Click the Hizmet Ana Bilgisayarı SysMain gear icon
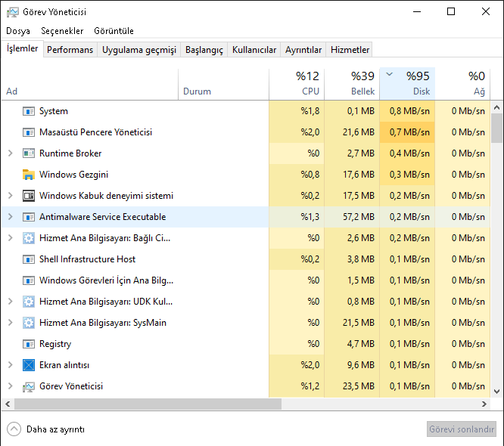The width and height of the screenshot is (504, 446). click(x=29, y=323)
